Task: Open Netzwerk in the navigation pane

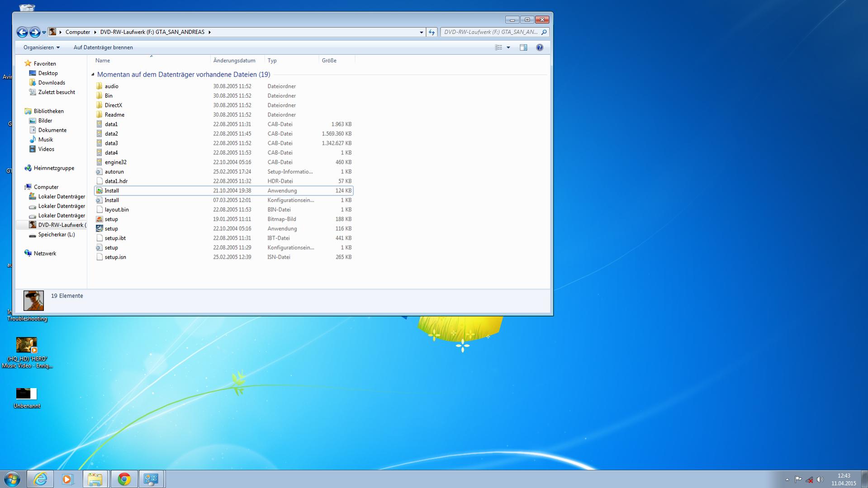Action: [45, 254]
